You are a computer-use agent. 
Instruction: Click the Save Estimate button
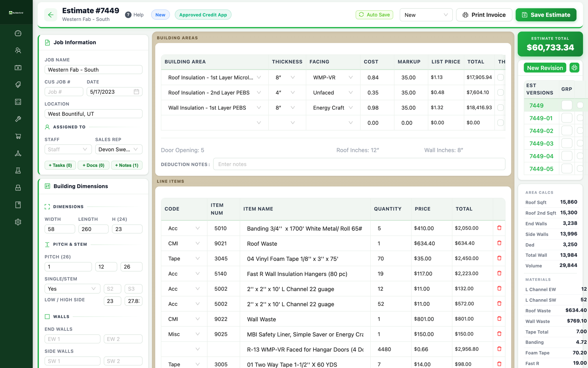click(x=546, y=15)
